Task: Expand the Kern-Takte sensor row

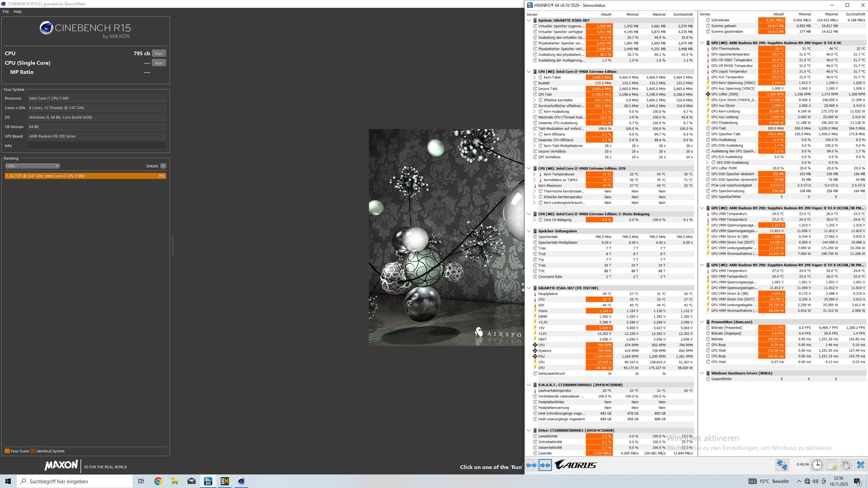Action: pyautogui.click(x=534, y=77)
